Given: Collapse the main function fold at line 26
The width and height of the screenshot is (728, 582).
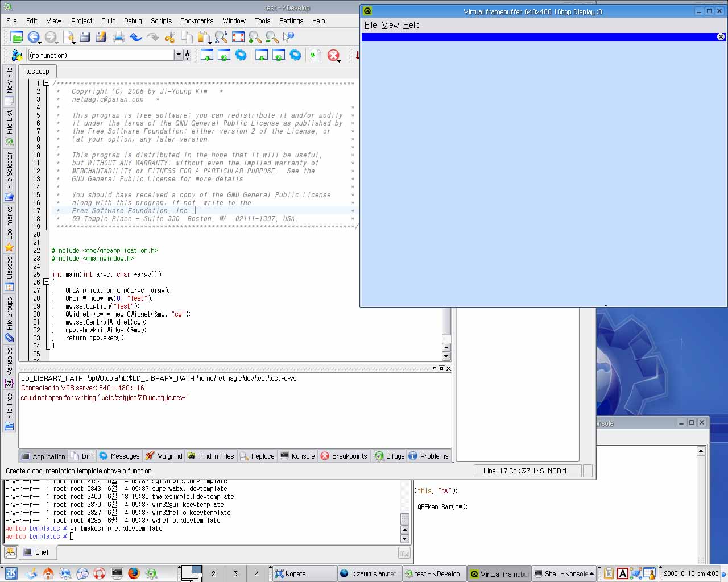Looking at the screenshot, I should tap(47, 282).
